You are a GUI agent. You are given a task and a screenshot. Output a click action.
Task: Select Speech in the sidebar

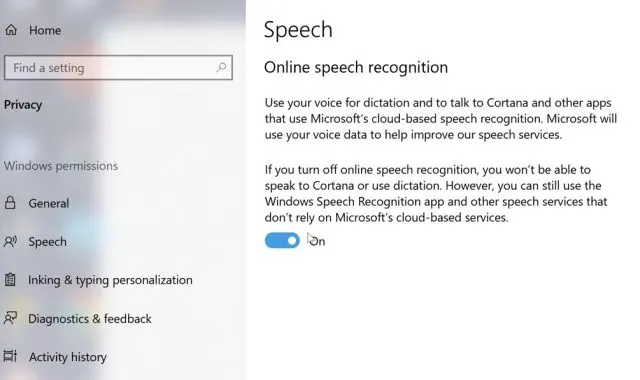47,242
